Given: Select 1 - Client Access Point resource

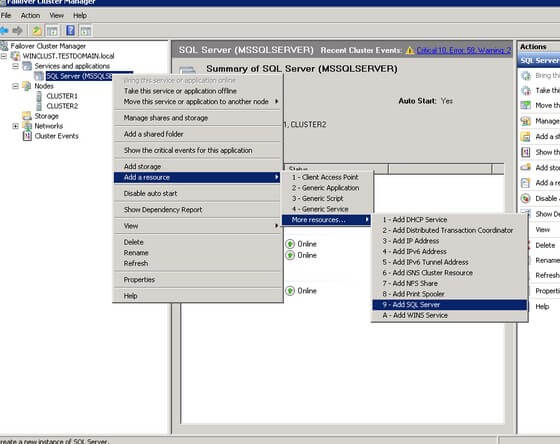Looking at the screenshot, I should [x=326, y=177].
